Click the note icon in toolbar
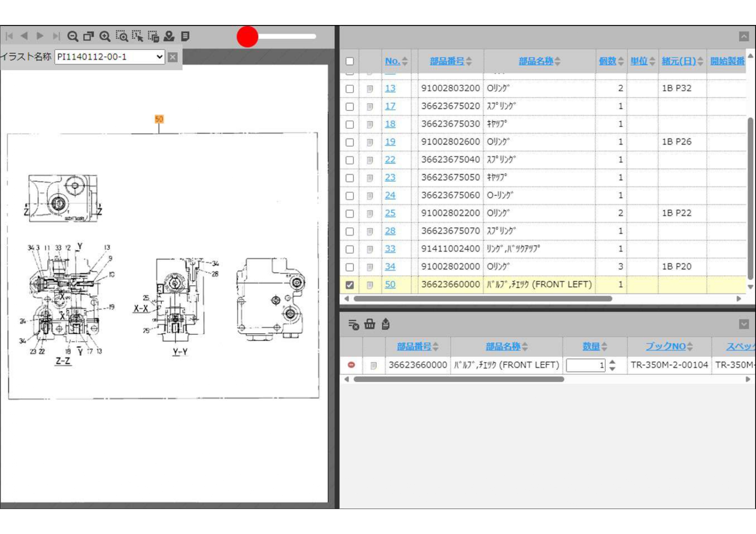Image resolution: width=756 pixels, height=534 pixels. click(x=185, y=37)
